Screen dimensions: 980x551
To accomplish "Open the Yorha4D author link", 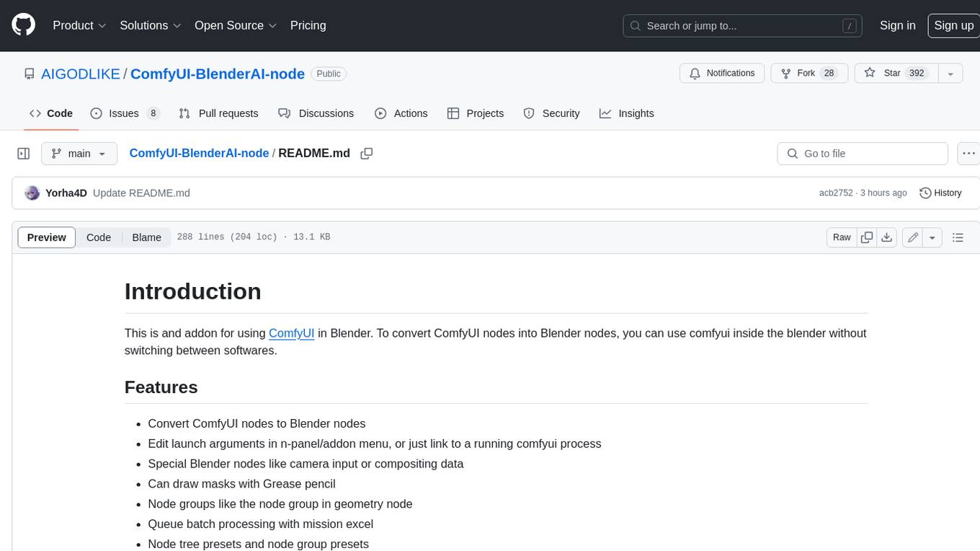I will (66, 193).
